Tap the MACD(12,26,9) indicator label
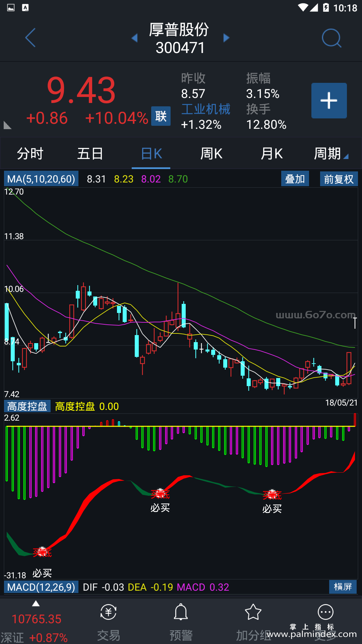Screen dimensions: 362x644 (41, 587)
